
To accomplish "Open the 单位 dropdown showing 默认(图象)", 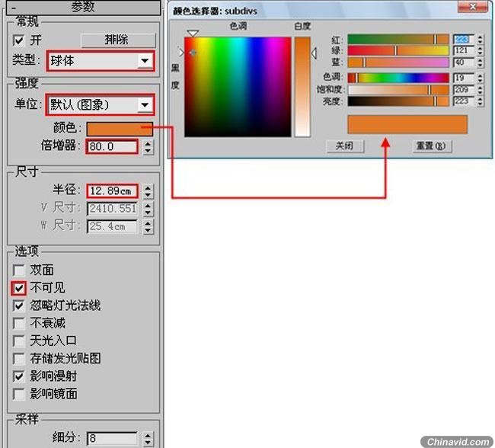I will pyautogui.click(x=101, y=104).
